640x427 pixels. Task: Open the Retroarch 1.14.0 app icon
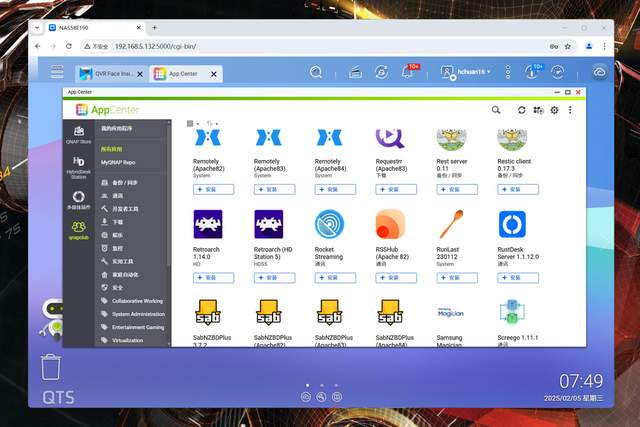[x=208, y=224]
